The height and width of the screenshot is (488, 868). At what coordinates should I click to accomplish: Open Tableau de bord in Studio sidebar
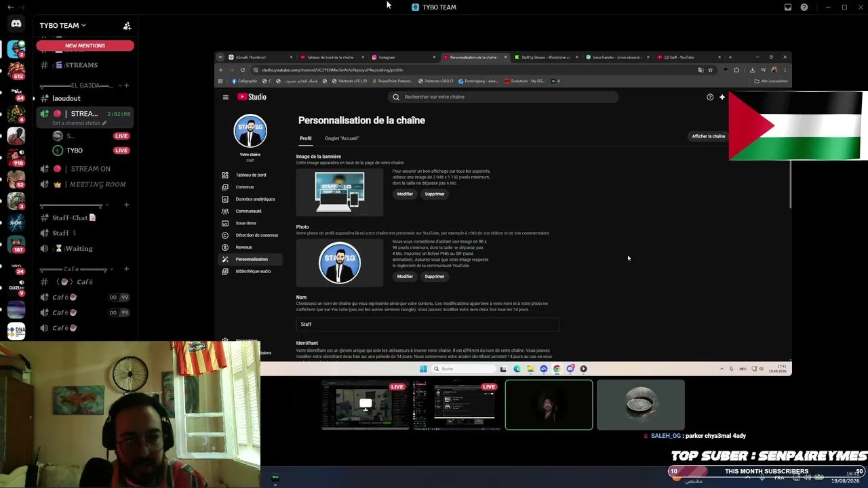pos(250,175)
